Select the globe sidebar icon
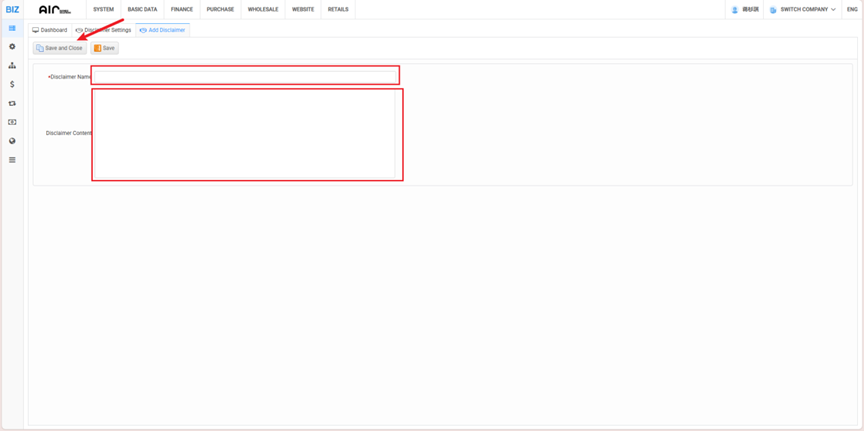The width and height of the screenshot is (864, 431). tap(12, 141)
